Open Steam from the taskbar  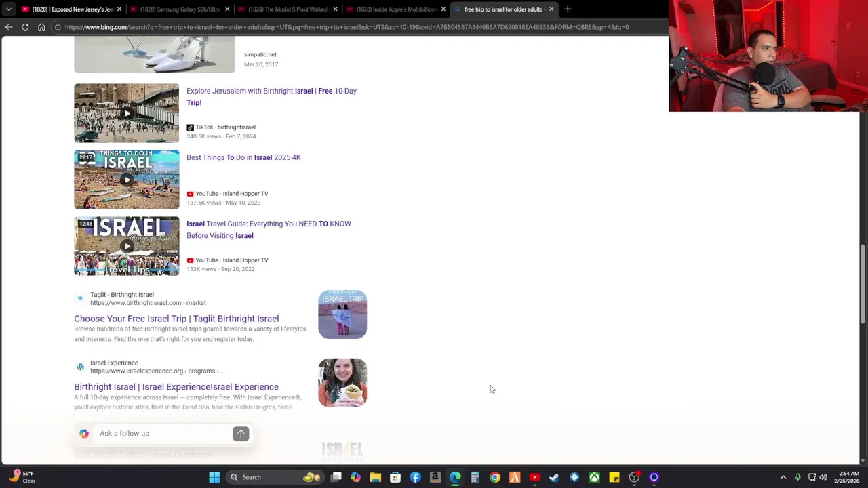click(554, 477)
